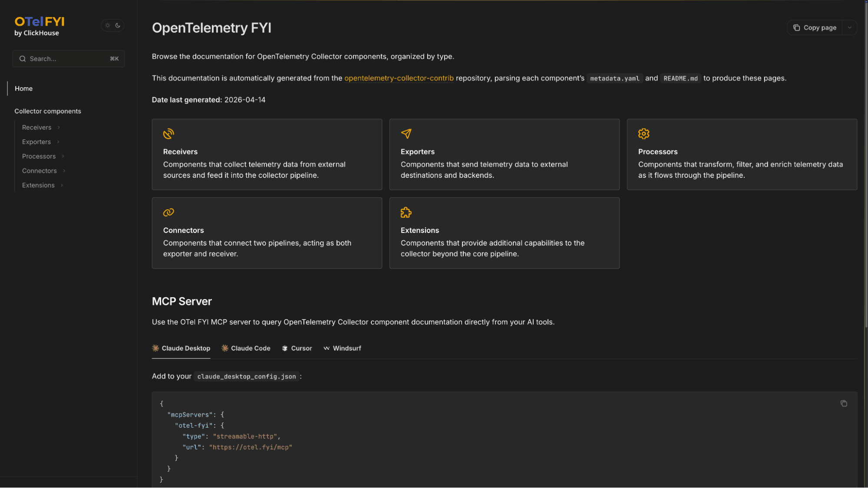Image resolution: width=868 pixels, height=488 pixels.
Task: Expand the Processors sidebar section
Action: (x=63, y=156)
